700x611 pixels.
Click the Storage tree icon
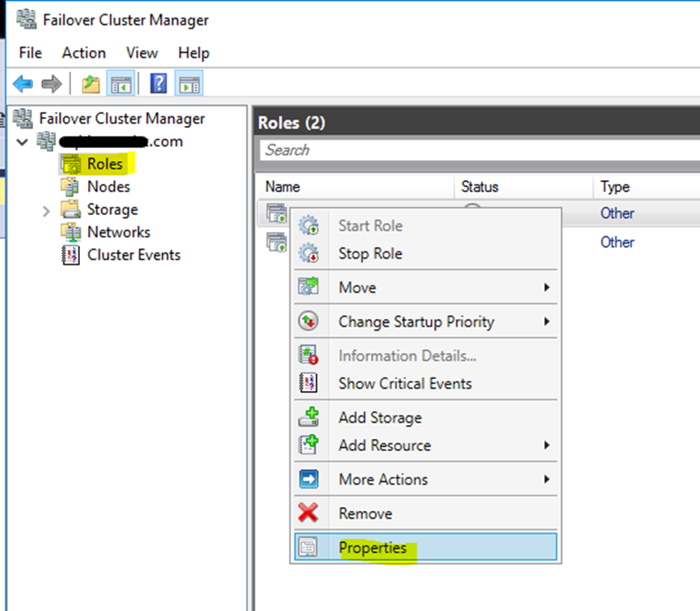[70, 209]
